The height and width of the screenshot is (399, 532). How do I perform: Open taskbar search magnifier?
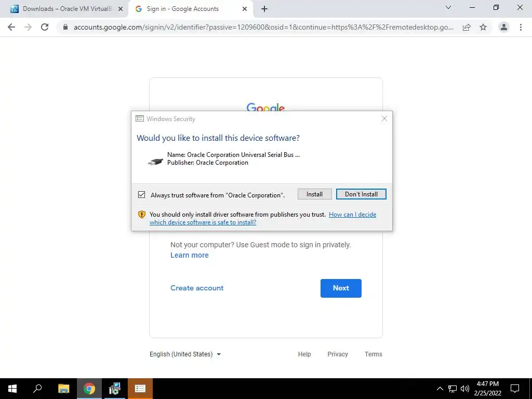(37, 389)
